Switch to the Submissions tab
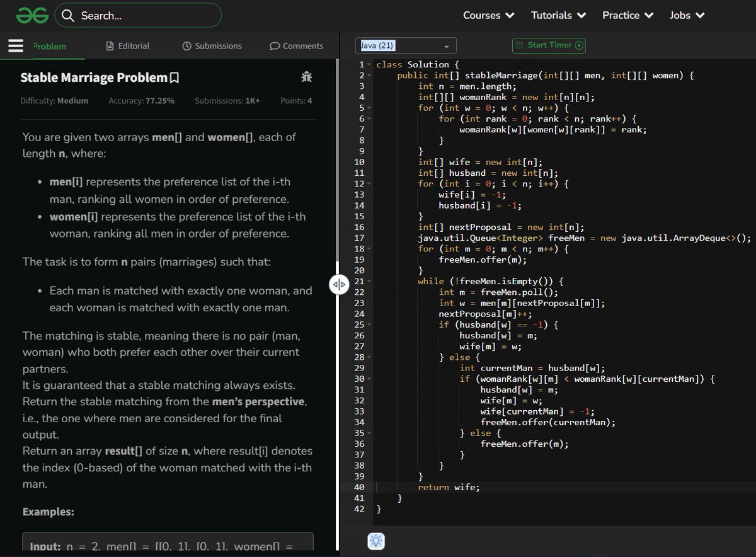 point(212,46)
